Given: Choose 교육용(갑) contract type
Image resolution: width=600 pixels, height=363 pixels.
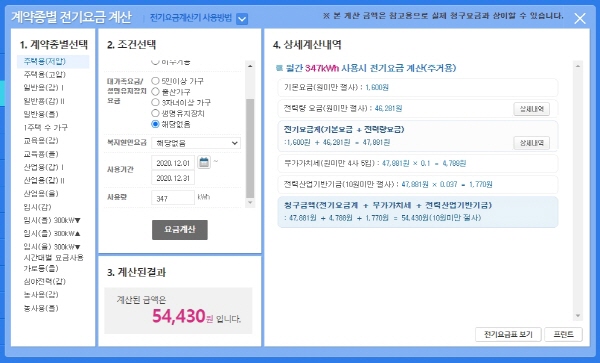Looking at the screenshot, I should pos(41,140).
